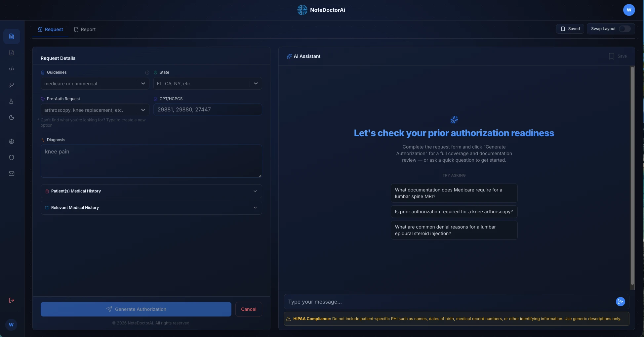Click the W avatar at sidebar bottom
Viewport: 644px width, 337px height.
coord(11,325)
